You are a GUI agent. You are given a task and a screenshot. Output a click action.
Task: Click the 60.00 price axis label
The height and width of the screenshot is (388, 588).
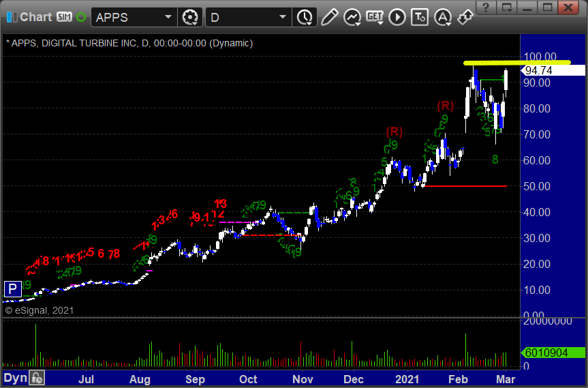pyautogui.click(x=537, y=160)
